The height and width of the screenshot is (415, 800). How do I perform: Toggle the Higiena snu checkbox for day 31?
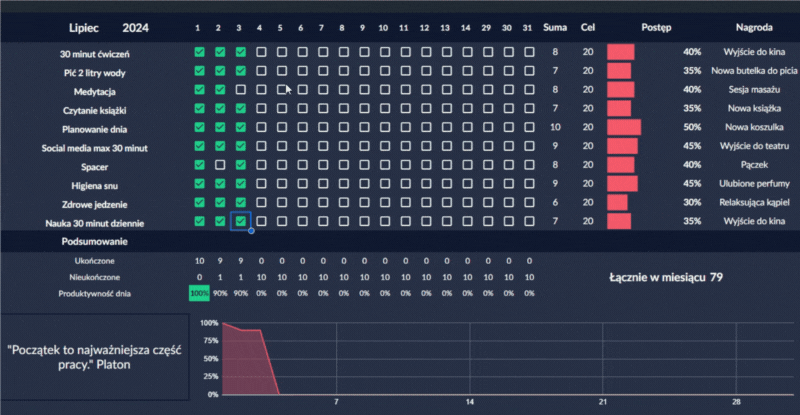tap(528, 184)
